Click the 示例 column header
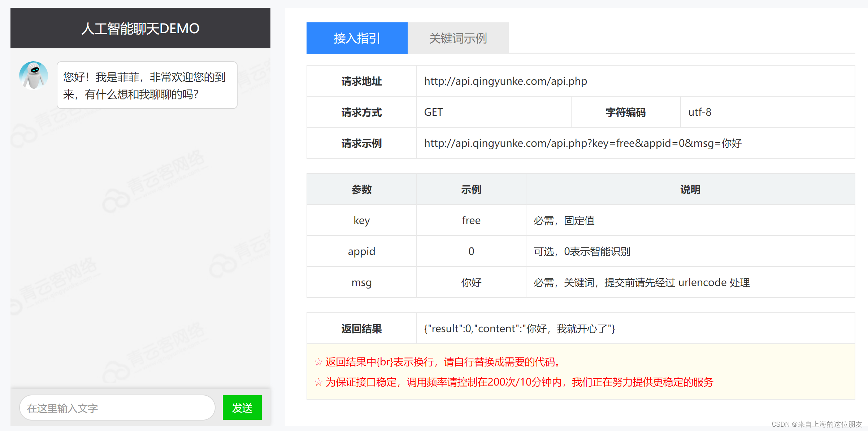 tap(471, 189)
